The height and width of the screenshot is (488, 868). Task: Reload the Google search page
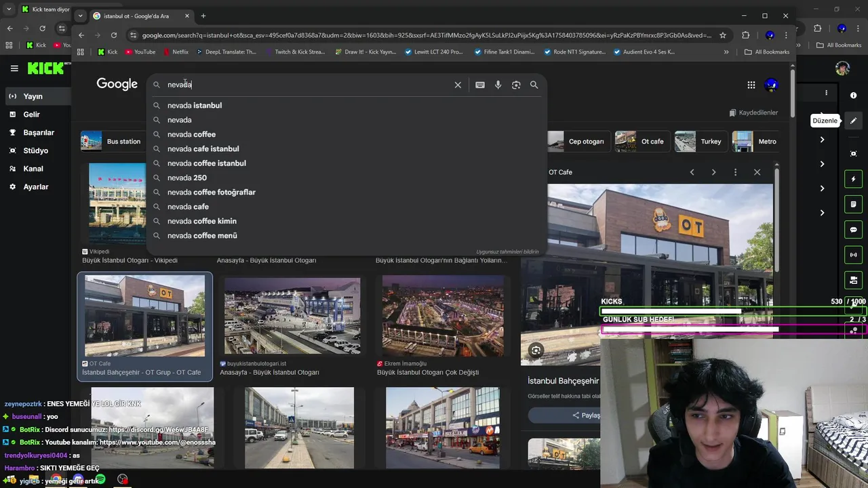coord(114,35)
